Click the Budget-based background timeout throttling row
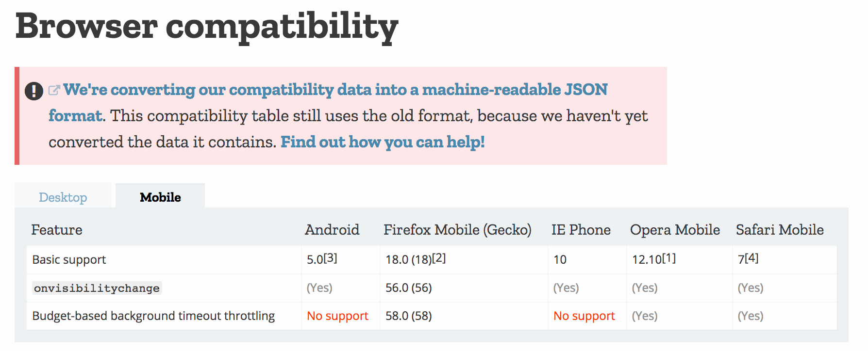868x351 pixels. click(x=432, y=316)
